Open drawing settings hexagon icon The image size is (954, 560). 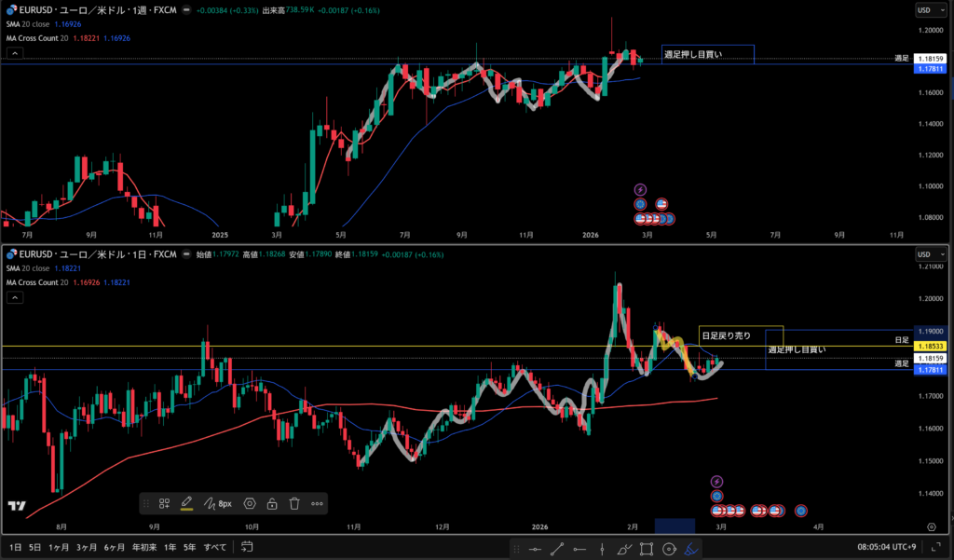coord(250,503)
